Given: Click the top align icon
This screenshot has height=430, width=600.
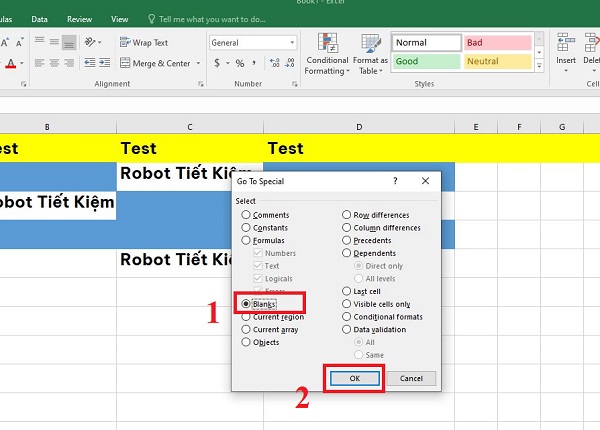Looking at the screenshot, I should click(x=39, y=41).
